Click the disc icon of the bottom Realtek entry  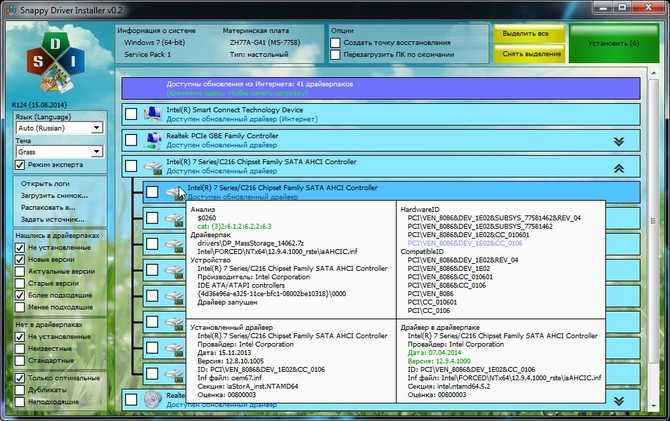coord(152,399)
